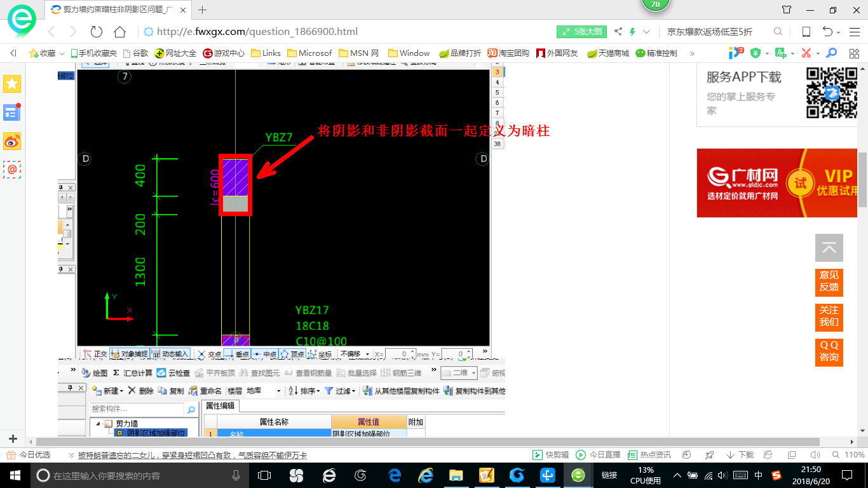868x488 pixels.
Task: Click the vertical page scrollbar thumb
Action: click(862, 180)
